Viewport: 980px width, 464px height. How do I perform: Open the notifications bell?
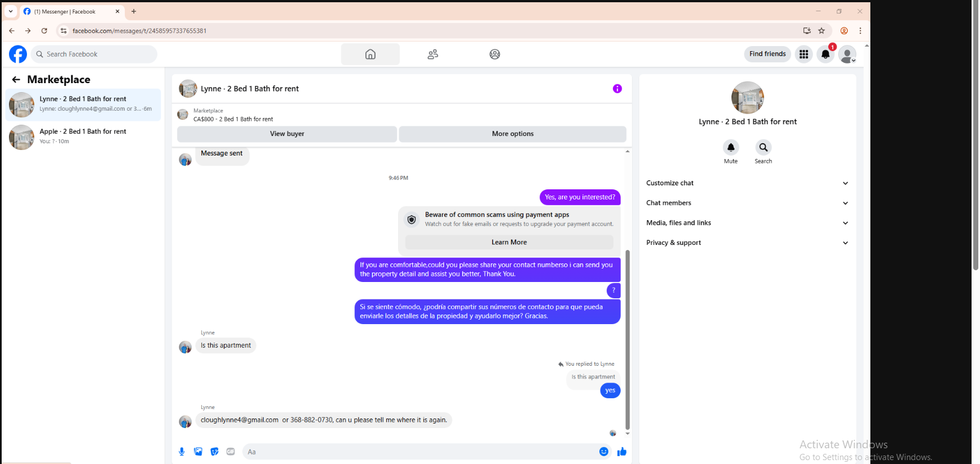click(x=825, y=54)
